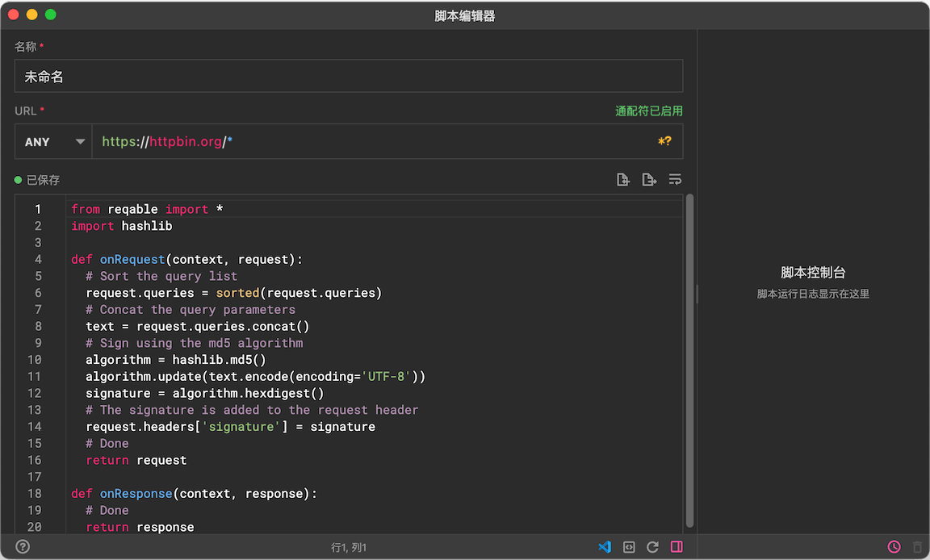The height and width of the screenshot is (560, 930).
Task: Click the 通配符已启用 wildcard enabled link
Action: coord(649,111)
